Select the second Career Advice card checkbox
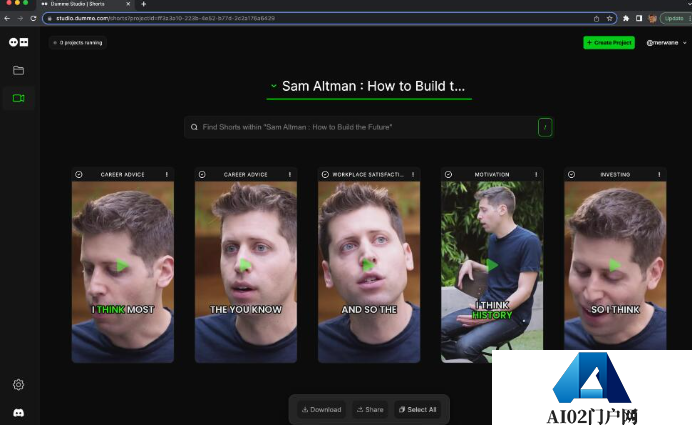 coord(202,174)
